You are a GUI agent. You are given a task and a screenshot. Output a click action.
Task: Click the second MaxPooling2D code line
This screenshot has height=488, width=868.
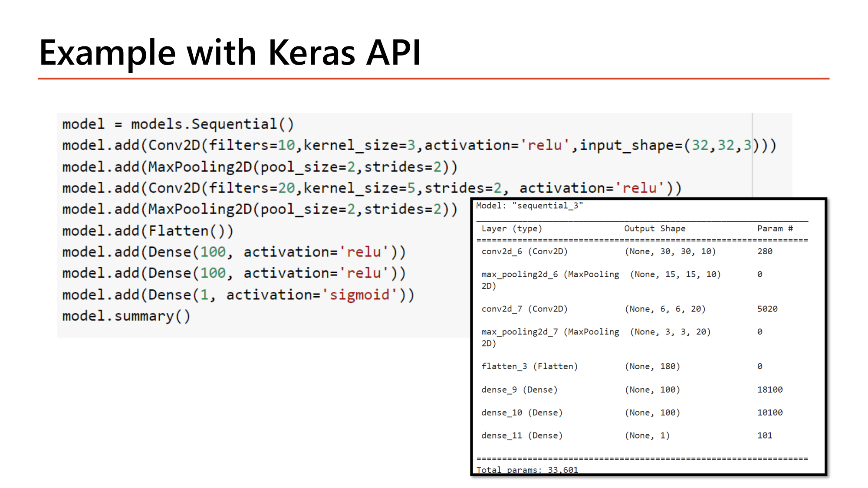pyautogui.click(x=260, y=210)
